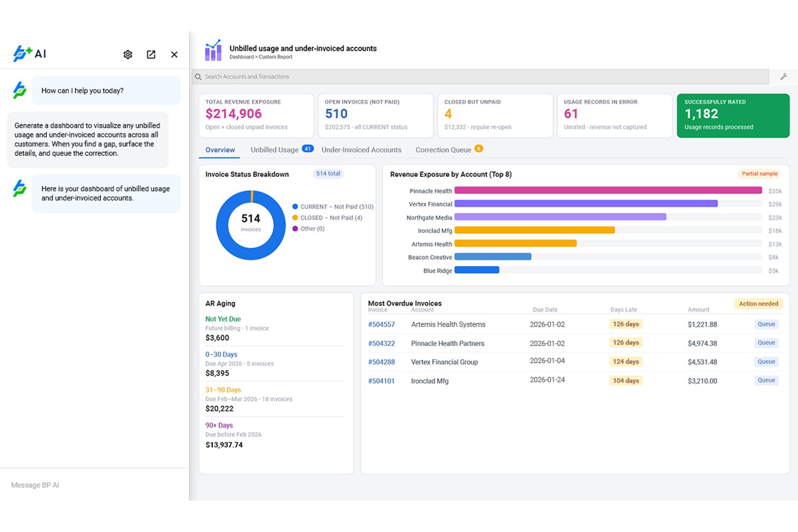Image resolution: width=798 pixels, height=532 pixels.
Task: Open the Under-Invoiced Accounts tab
Action: pyautogui.click(x=361, y=150)
